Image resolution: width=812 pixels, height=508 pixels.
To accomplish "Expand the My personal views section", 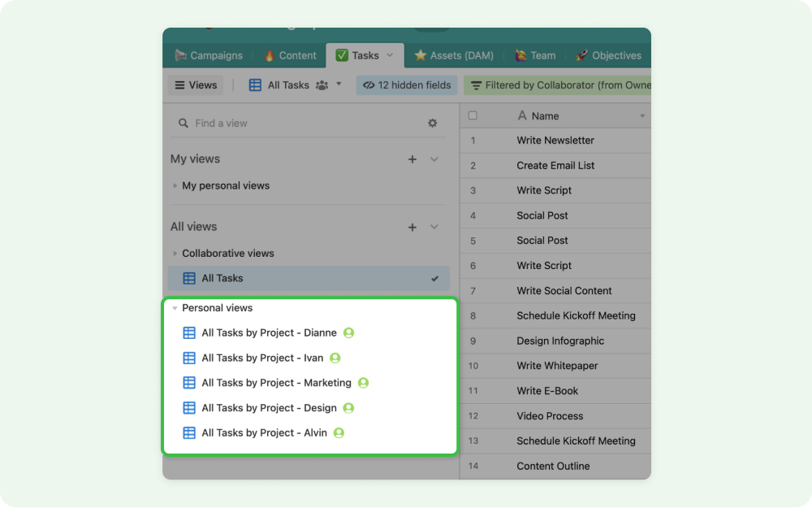I will click(175, 185).
